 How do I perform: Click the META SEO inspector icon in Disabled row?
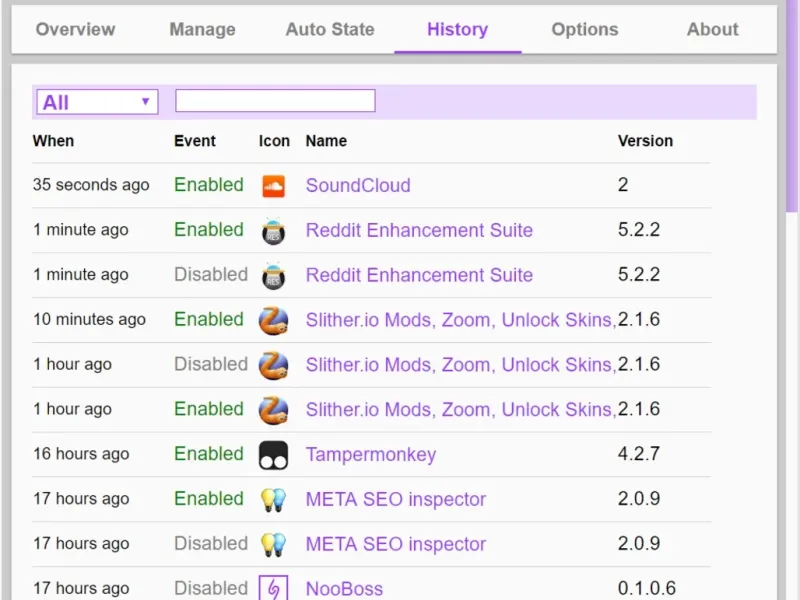(273, 544)
